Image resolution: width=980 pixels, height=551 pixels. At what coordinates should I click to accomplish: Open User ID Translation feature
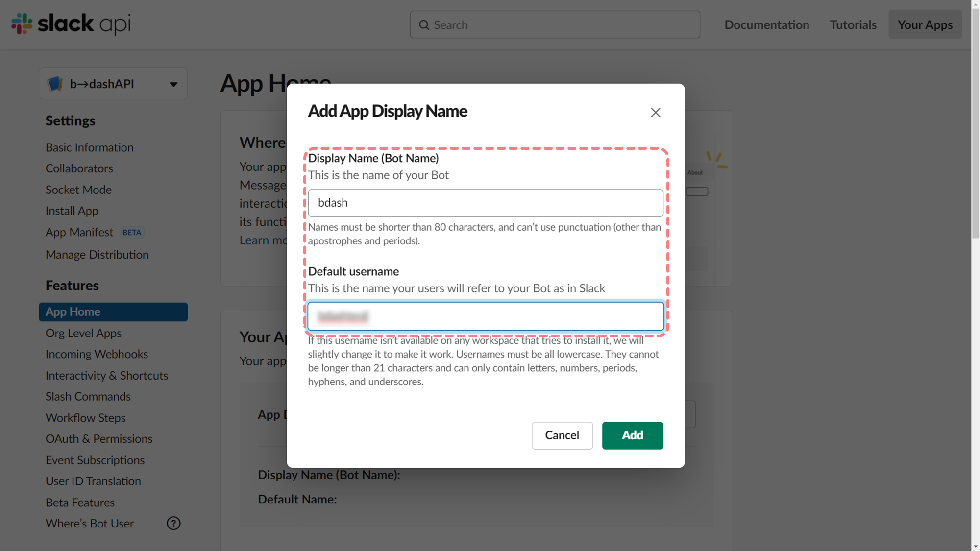tap(93, 481)
